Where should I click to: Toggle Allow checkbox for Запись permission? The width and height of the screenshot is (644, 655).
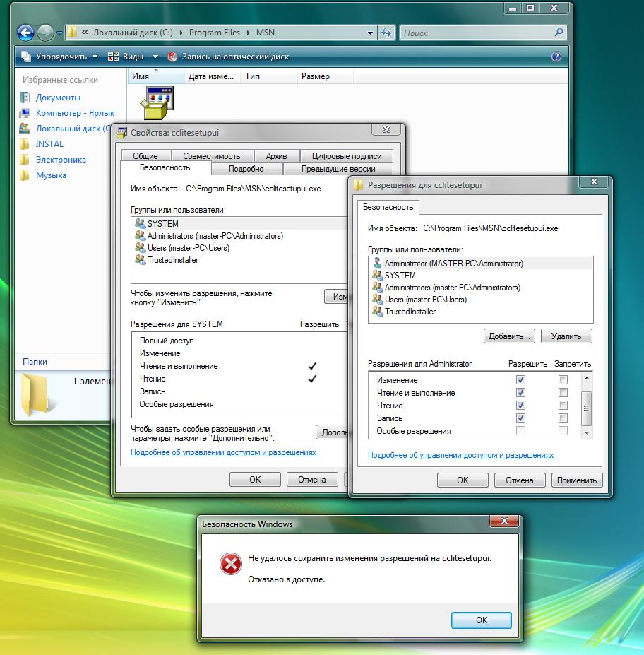pos(520,418)
